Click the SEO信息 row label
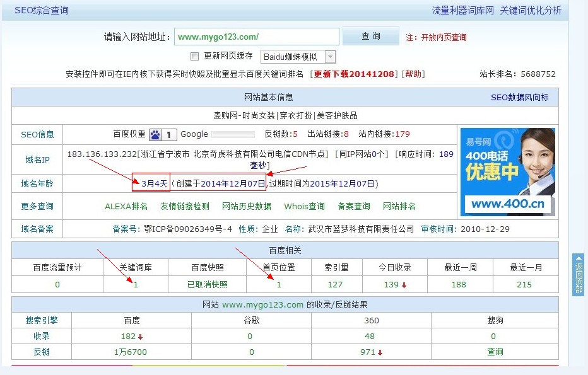Viewport: 588px width, 375px height. [37, 134]
